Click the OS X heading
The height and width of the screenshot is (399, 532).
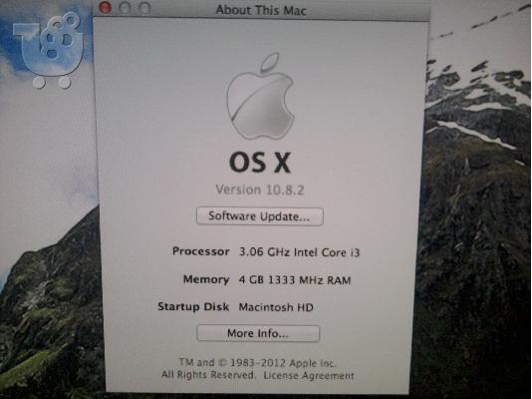(x=260, y=163)
